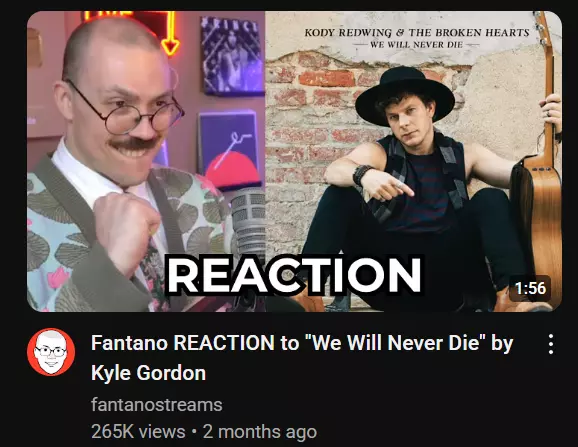
Task: Visit the fantanostreams channel name link
Action: click(157, 405)
